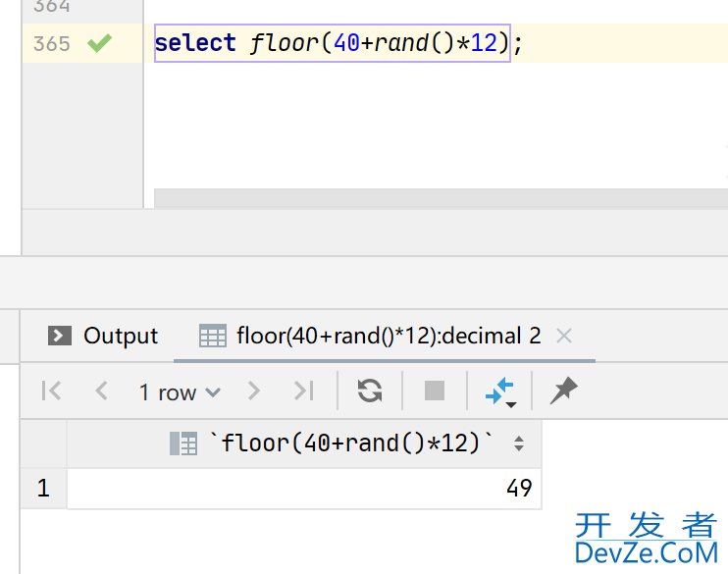Sort by the `floor(40+rand()*12)` column arrows
The height and width of the screenshot is (574, 728).
[x=519, y=444]
